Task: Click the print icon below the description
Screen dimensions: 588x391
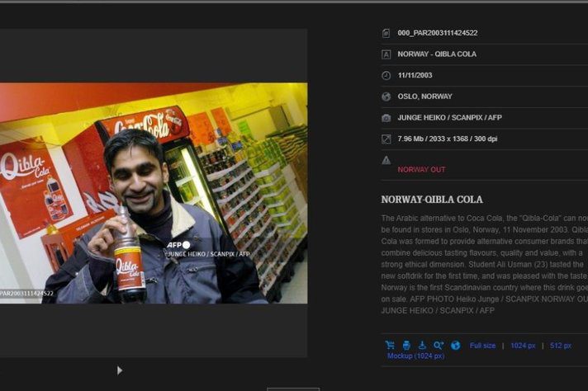Action: pyautogui.click(x=406, y=345)
